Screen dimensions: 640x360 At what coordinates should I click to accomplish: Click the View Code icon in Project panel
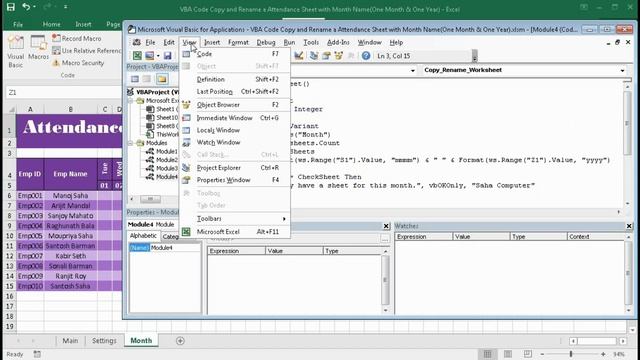135,79
